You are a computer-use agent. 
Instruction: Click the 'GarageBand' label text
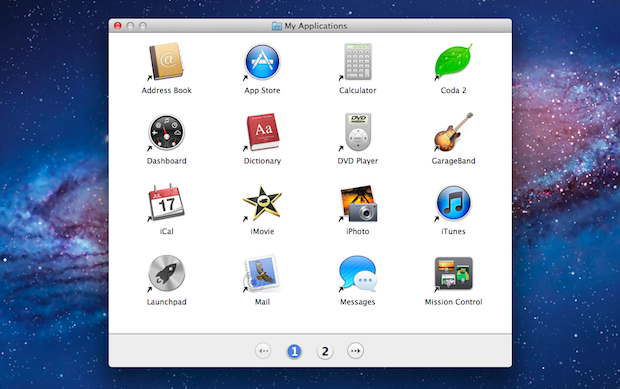pyautogui.click(x=453, y=161)
